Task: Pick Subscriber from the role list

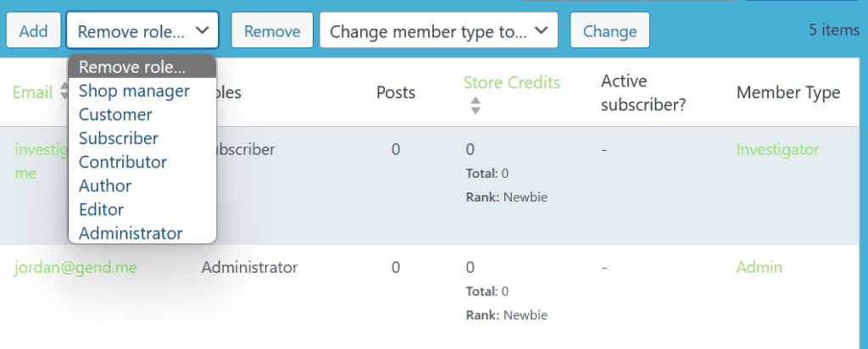Action: pos(119,138)
